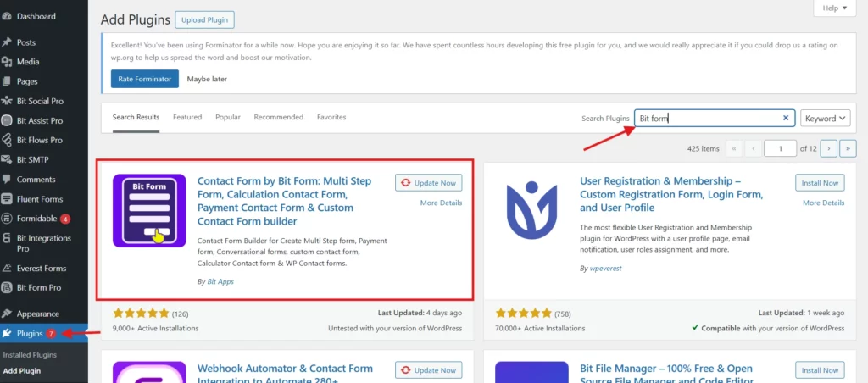Open More Details for User Registration & Membership
This screenshot has width=868, height=383.
pyautogui.click(x=824, y=203)
